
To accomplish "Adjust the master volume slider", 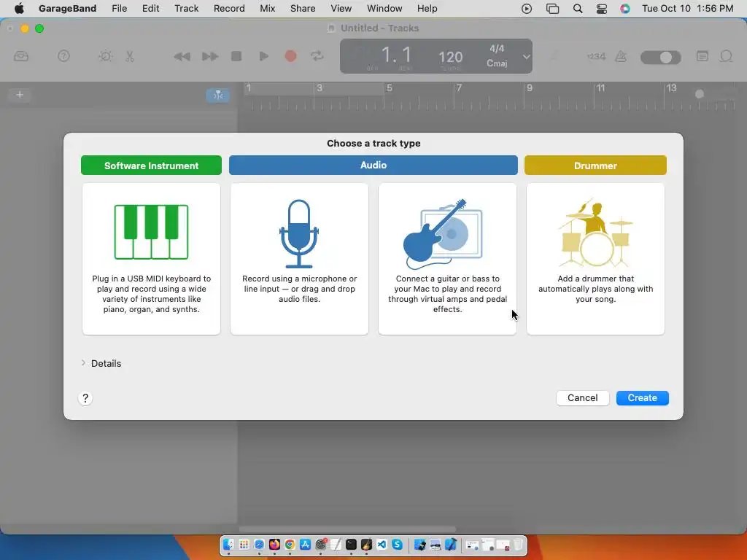I will click(x=660, y=58).
